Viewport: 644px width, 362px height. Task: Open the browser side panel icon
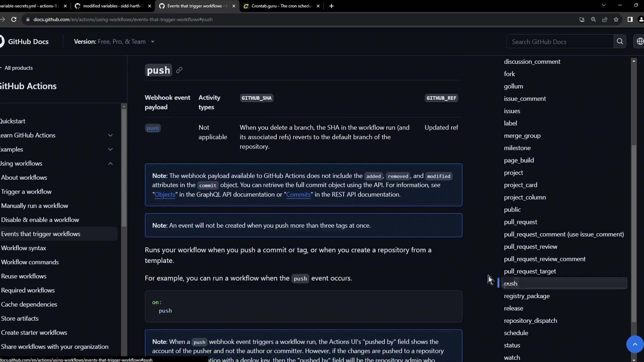630,19
